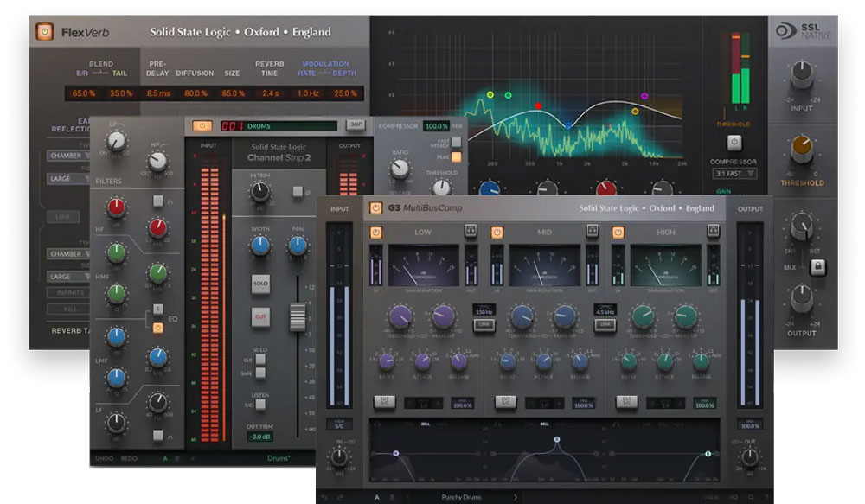The width and height of the screenshot is (865, 504).
Task: Disable the Peak compressor switch
Action: tap(455, 157)
